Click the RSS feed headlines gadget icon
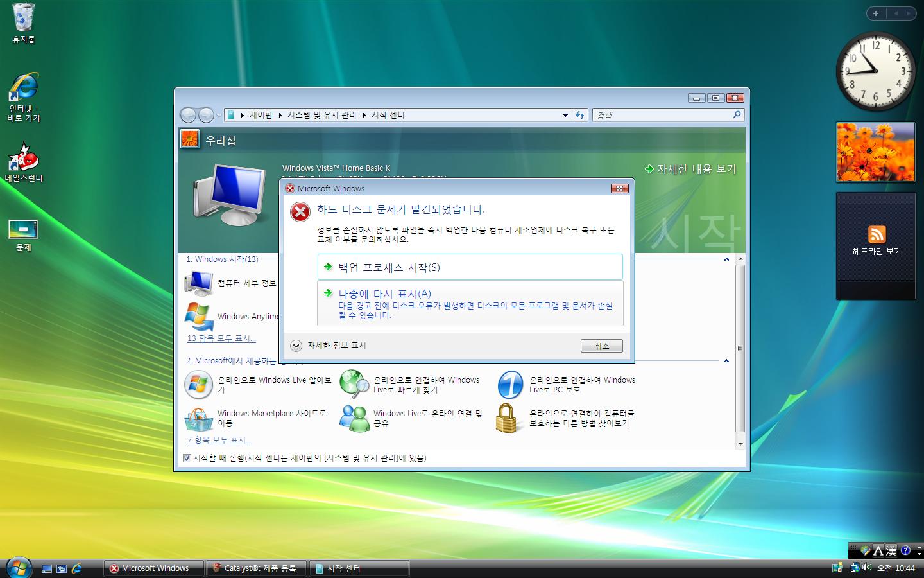924x578 pixels. [x=877, y=234]
